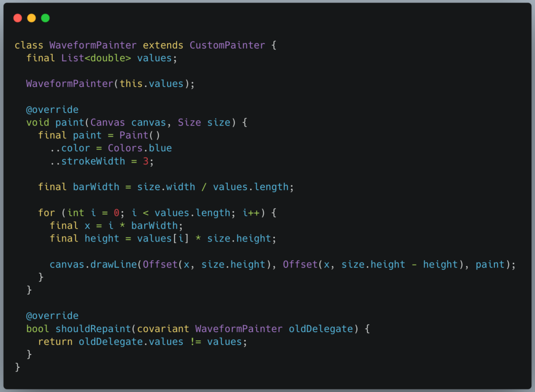Click the red close window button
Image resolution: width=535 pixels, height=392 pixels.
point(18,18)
